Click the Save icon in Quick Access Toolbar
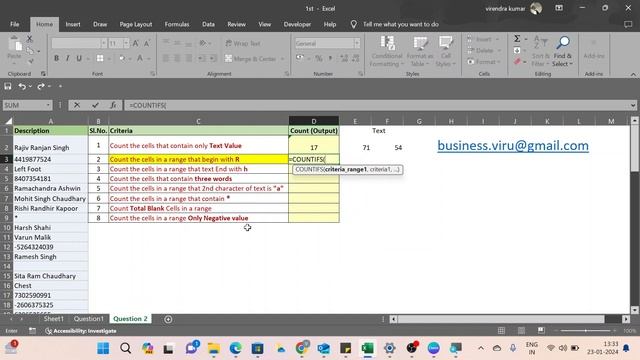The height and width of the screenshot is (360, 640). point(8,86)
